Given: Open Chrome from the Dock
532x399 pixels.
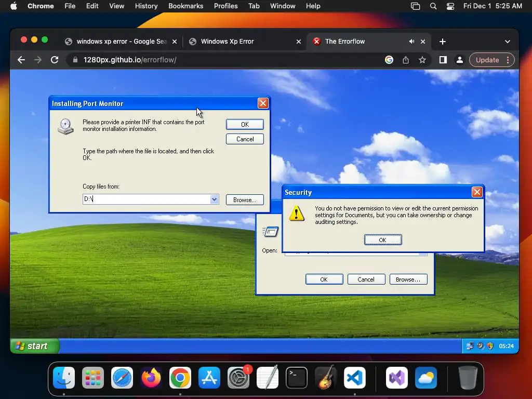Looking at the screenshot, I should (x=180, y=378).
